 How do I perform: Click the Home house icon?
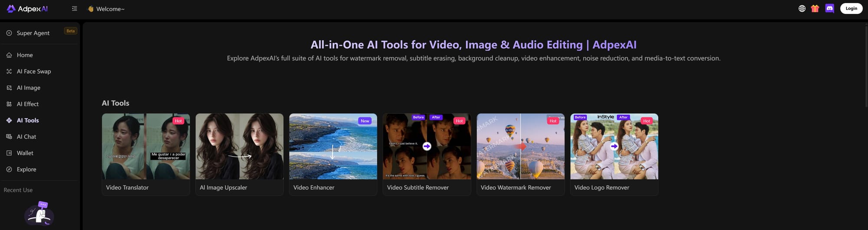click(9, 55)
